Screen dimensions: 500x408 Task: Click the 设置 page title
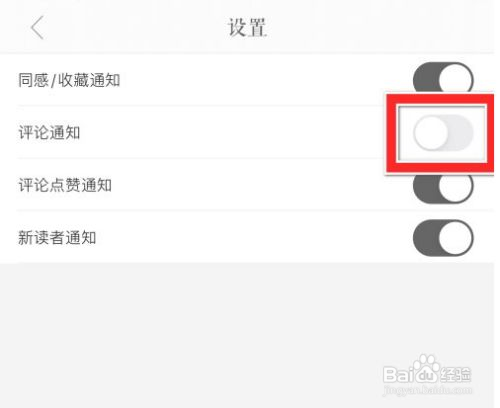[x=247, y=27]
